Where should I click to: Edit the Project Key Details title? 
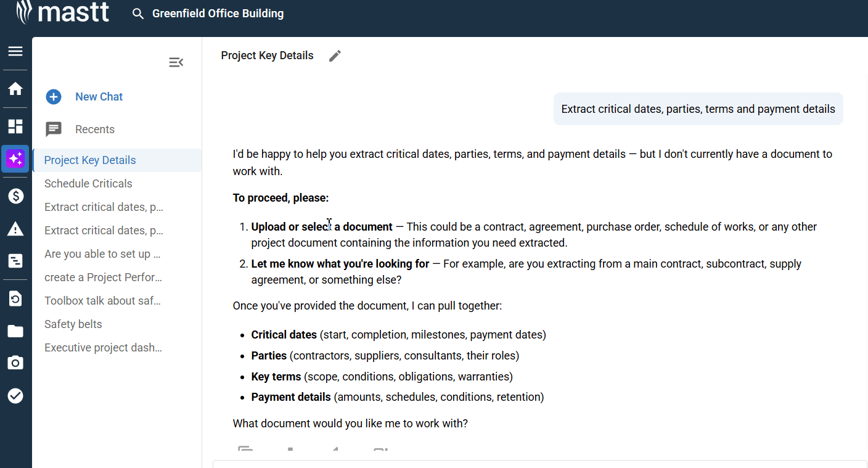tap(335, 56)
